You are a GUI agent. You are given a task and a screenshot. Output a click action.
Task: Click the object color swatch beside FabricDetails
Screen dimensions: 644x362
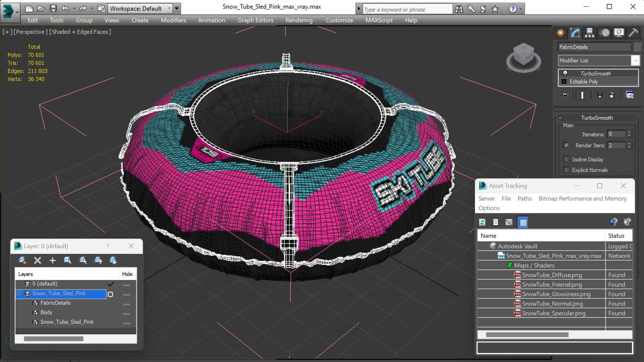(637, 47)
